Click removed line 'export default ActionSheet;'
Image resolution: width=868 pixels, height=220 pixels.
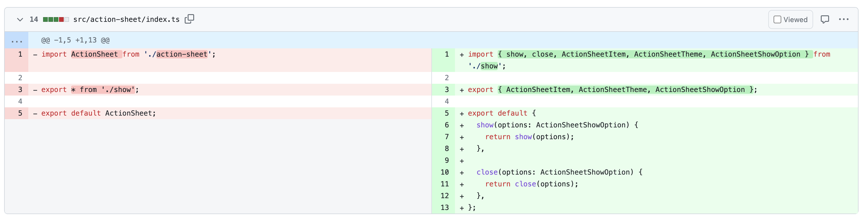[98, 113]
